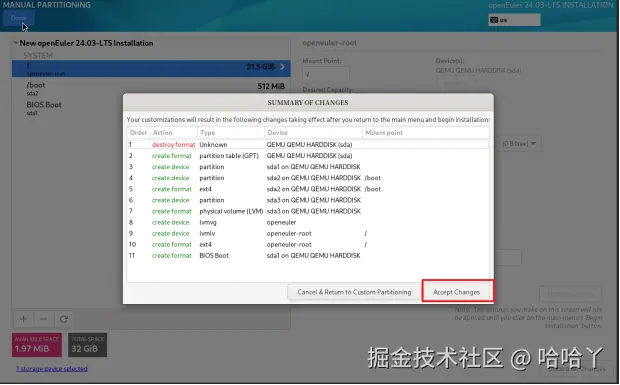
Task: Click the add mount point plus icon
Action: 24,319
